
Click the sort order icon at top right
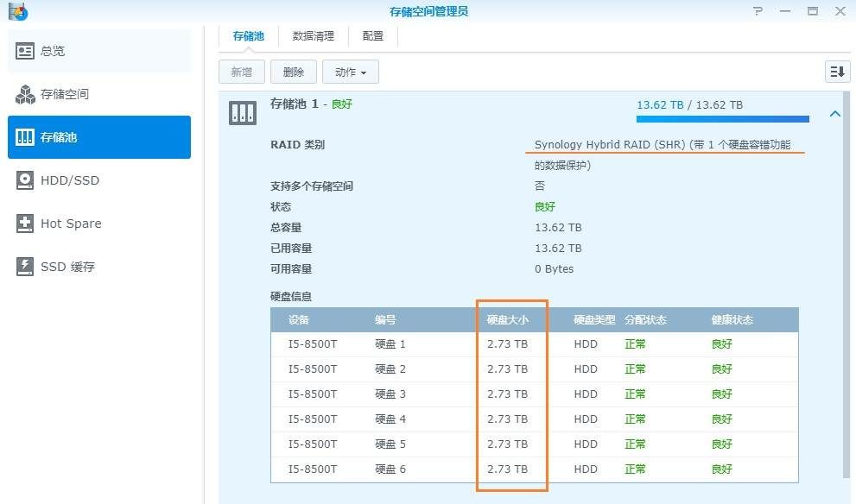(x=837, y=72)
